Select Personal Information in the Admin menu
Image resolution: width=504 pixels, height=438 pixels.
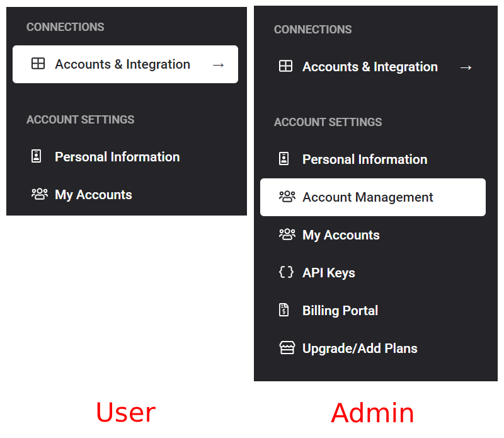(x=365, y=159)
